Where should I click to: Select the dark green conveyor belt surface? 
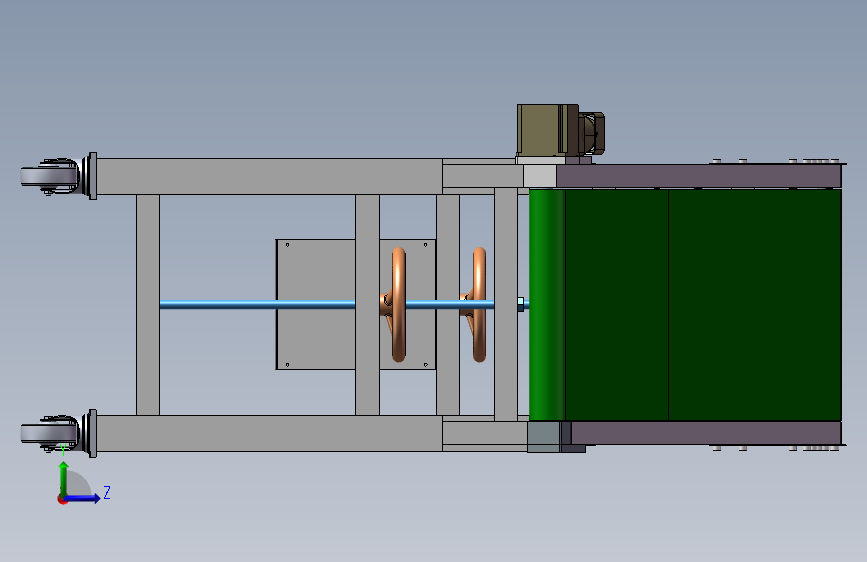pos(703,305)
